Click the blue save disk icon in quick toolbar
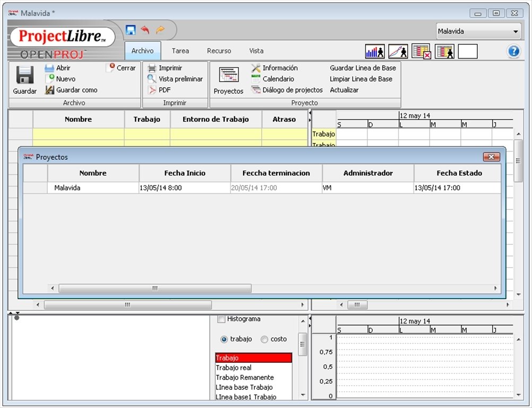Viewport: 532px width, 408px height. [x=131, y=30]
